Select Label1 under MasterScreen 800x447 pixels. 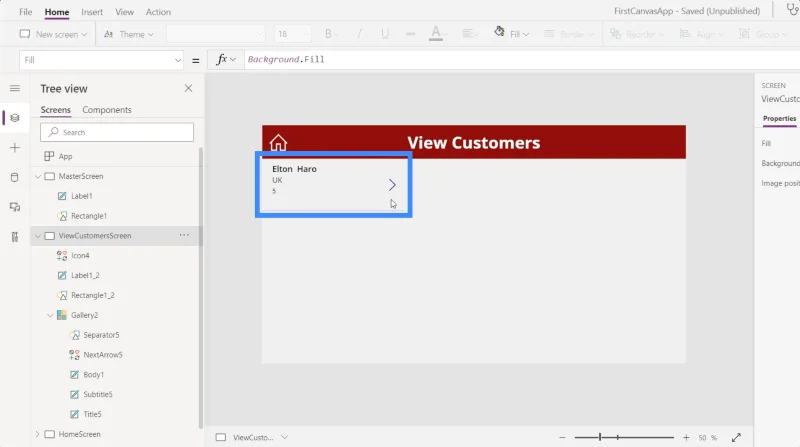[x=81, y=196]
